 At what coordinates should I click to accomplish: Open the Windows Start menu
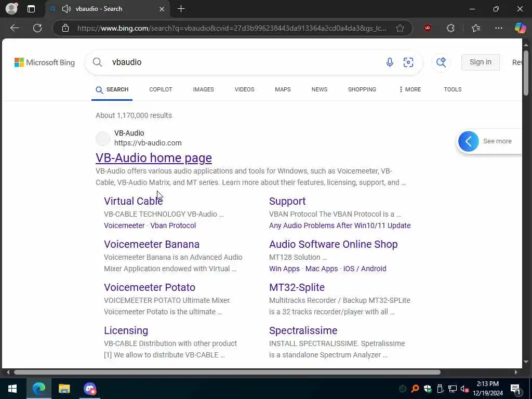pyautogui.click(x=12, y=389)
